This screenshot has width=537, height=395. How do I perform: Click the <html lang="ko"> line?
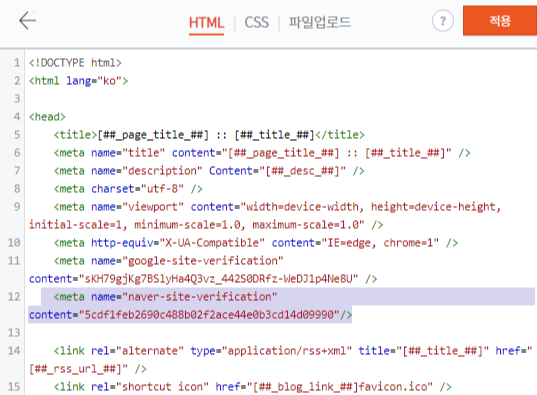(78, 81)
